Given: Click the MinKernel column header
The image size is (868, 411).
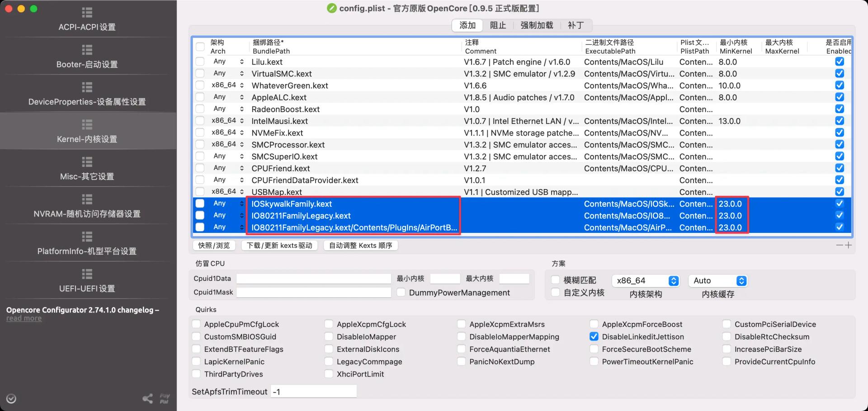Looking at the screenshot, I should [738, 47].
